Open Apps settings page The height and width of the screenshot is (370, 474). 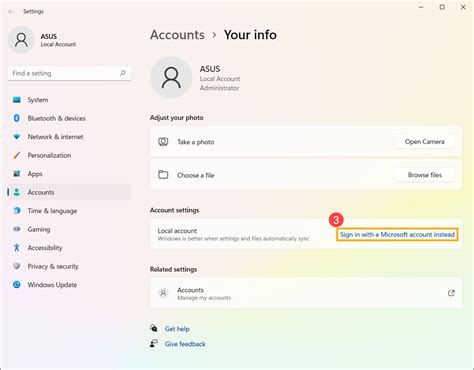(x=69, y=174)
